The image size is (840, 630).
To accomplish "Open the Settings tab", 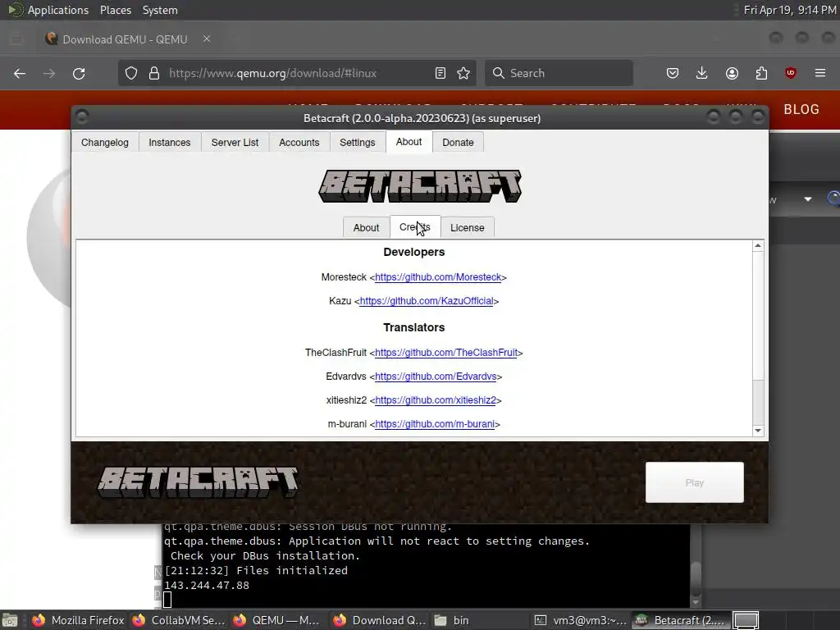I will (358, 143).
